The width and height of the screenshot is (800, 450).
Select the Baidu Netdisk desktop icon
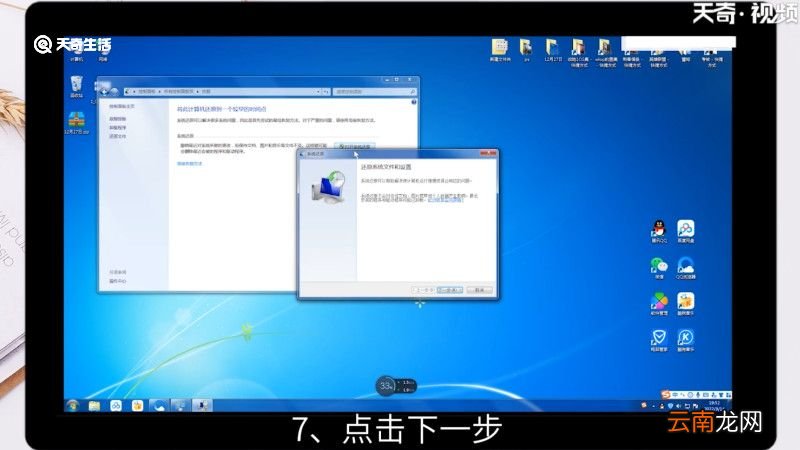pyautogui.click(x=686, y=232)
